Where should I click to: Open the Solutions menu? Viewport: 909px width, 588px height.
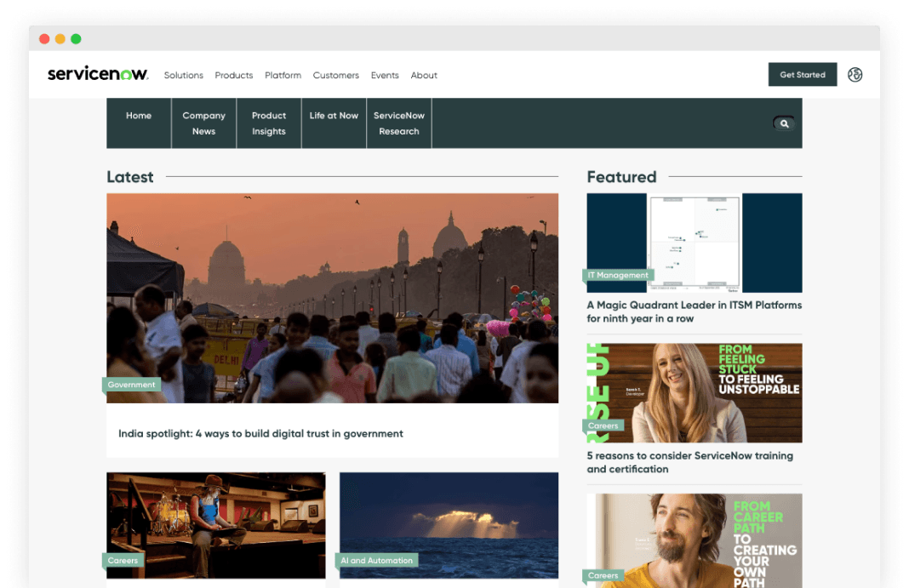click(183, 76)
